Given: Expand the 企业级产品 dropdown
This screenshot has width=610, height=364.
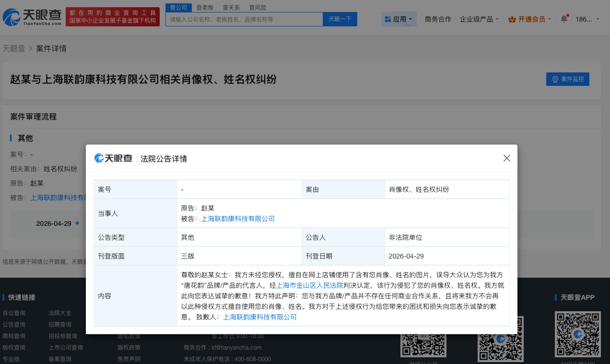Looking at the screenshot, I should [x=479, y=19].
